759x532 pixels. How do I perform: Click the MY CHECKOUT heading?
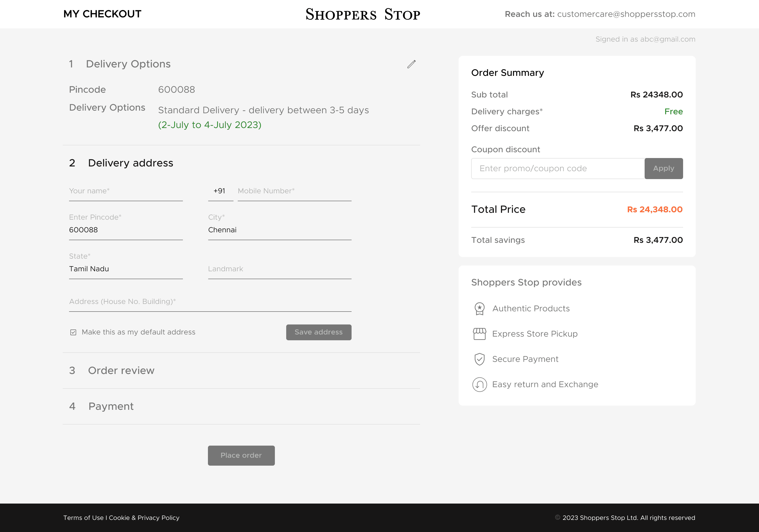point(102,14)
